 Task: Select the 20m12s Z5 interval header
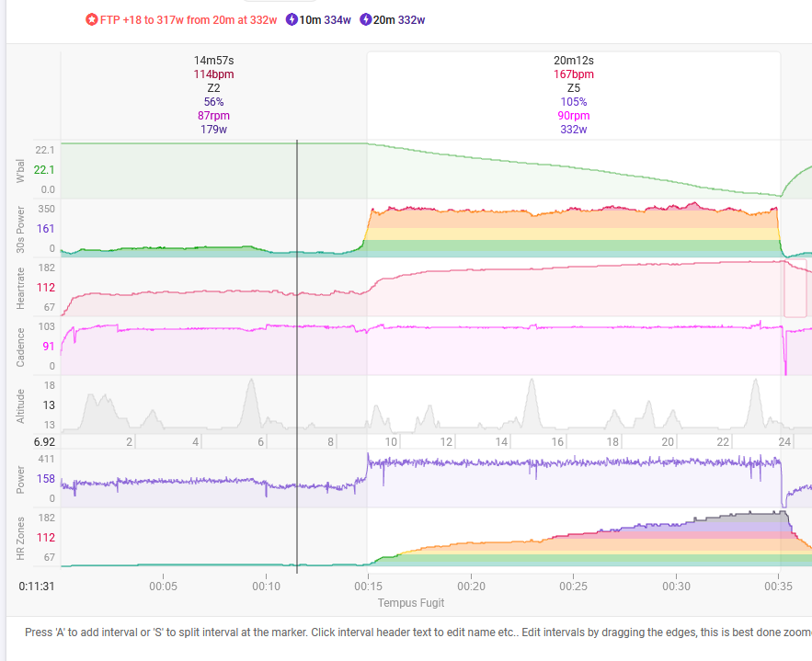click(573, 95)
